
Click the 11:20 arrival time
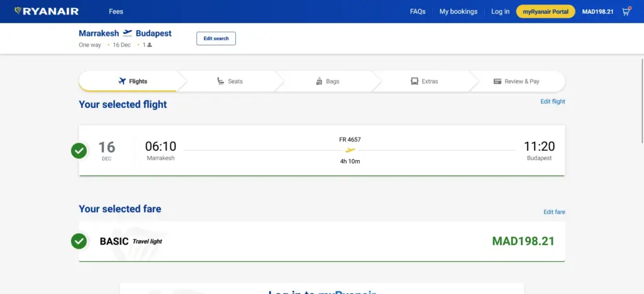(x=539, y=146)
